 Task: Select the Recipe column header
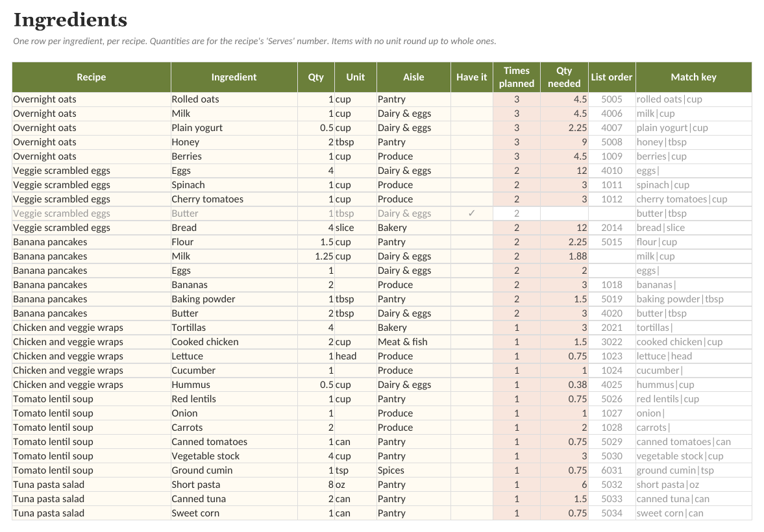pyautogui.click(x=92, y=77)
